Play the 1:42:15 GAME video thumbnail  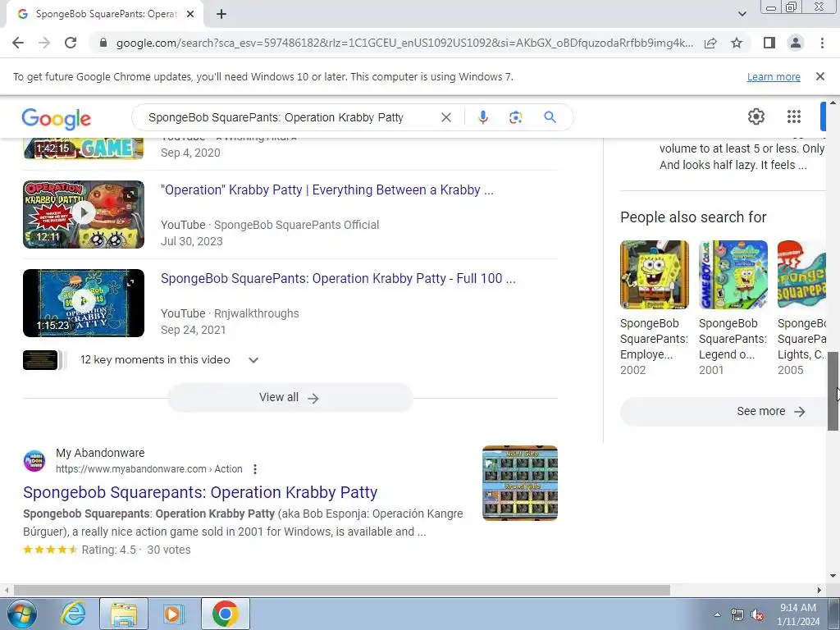84,148
